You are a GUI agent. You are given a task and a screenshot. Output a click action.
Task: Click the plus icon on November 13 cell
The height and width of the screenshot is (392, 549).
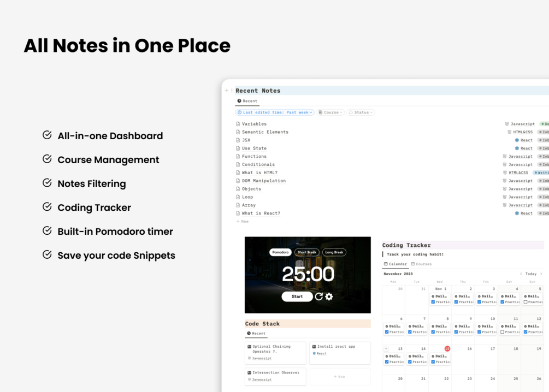click(x=386, y=349)
